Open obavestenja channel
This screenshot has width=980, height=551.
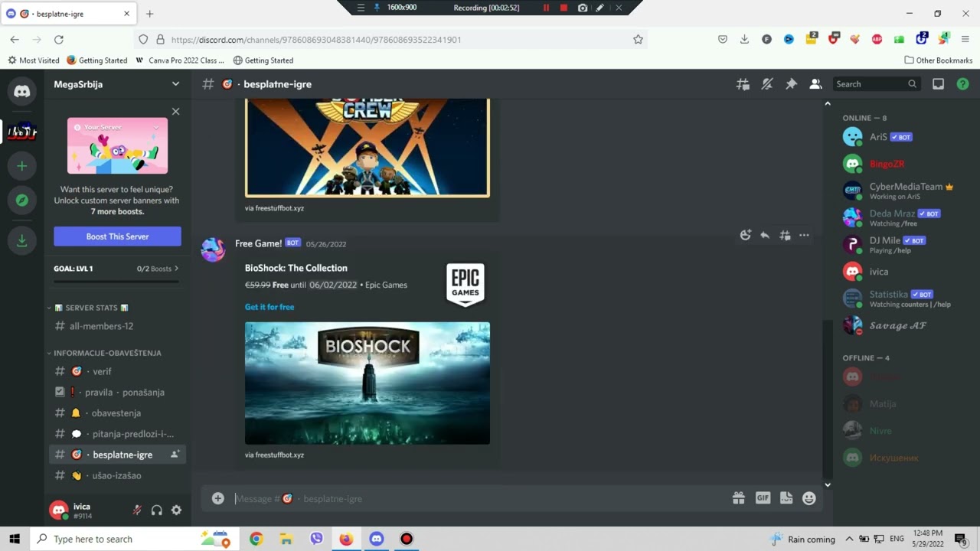[117, 412]
